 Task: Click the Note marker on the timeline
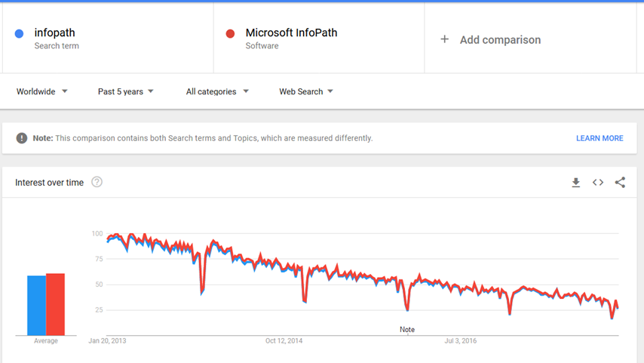coord(407,330)
